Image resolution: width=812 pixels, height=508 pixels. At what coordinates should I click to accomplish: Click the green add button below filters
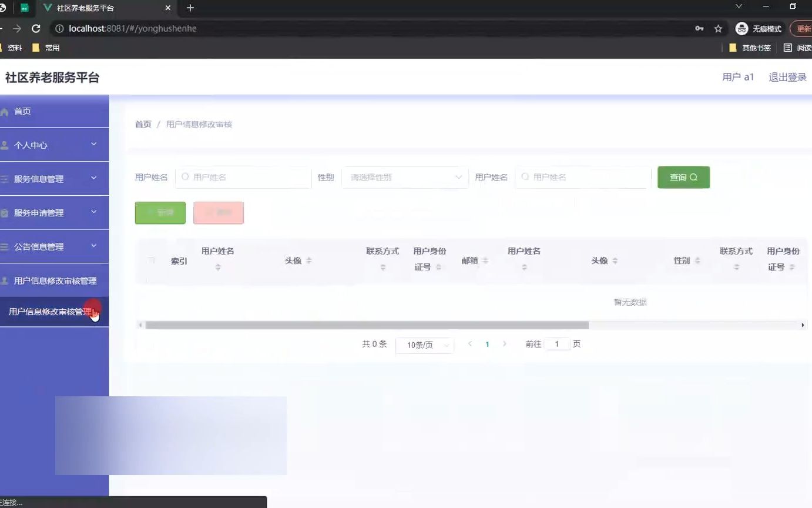(160, 213)
